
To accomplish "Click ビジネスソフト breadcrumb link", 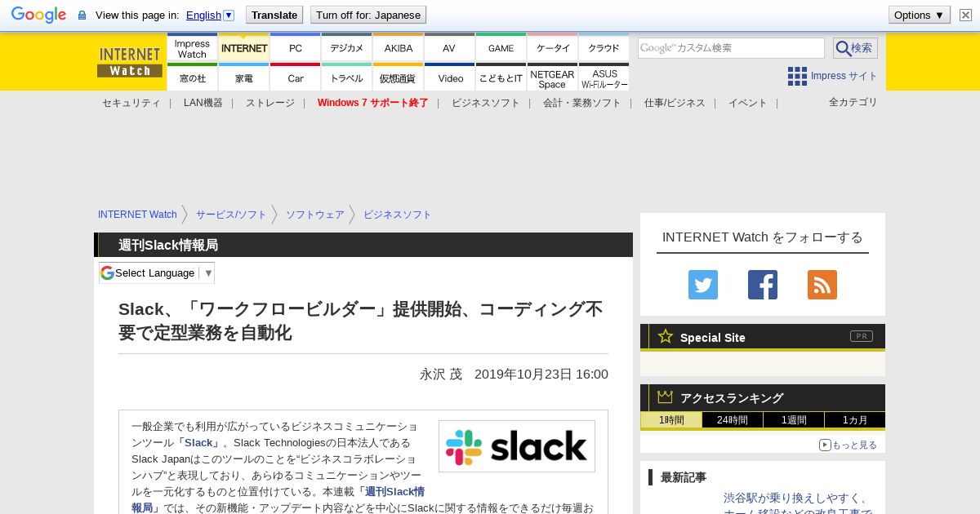I will [397, 215].
